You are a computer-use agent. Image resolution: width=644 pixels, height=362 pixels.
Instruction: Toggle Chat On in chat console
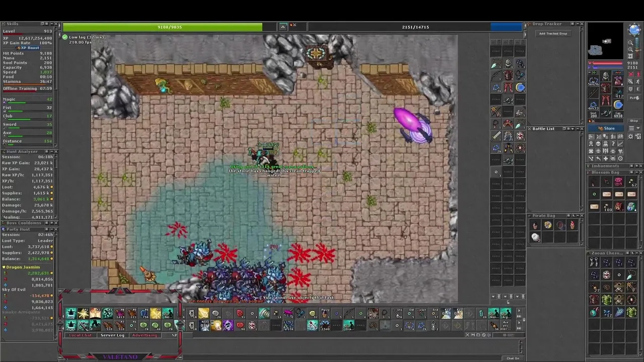tap(513, 358)
